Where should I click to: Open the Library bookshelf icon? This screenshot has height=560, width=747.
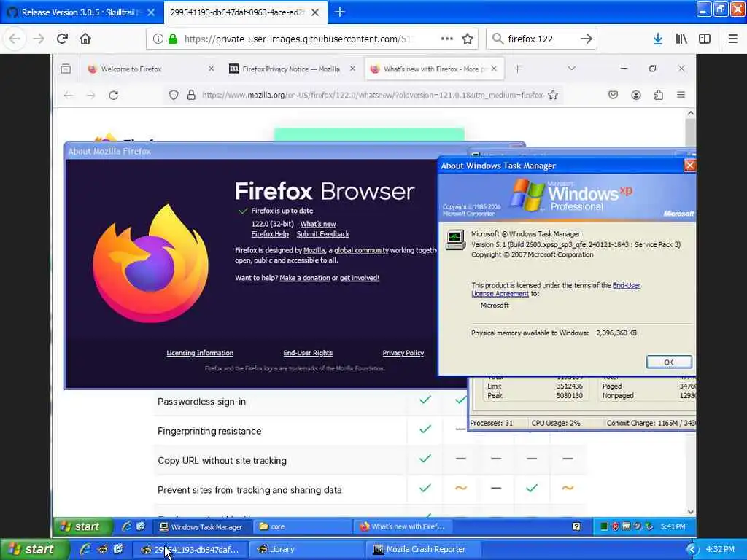coord(681,39)
